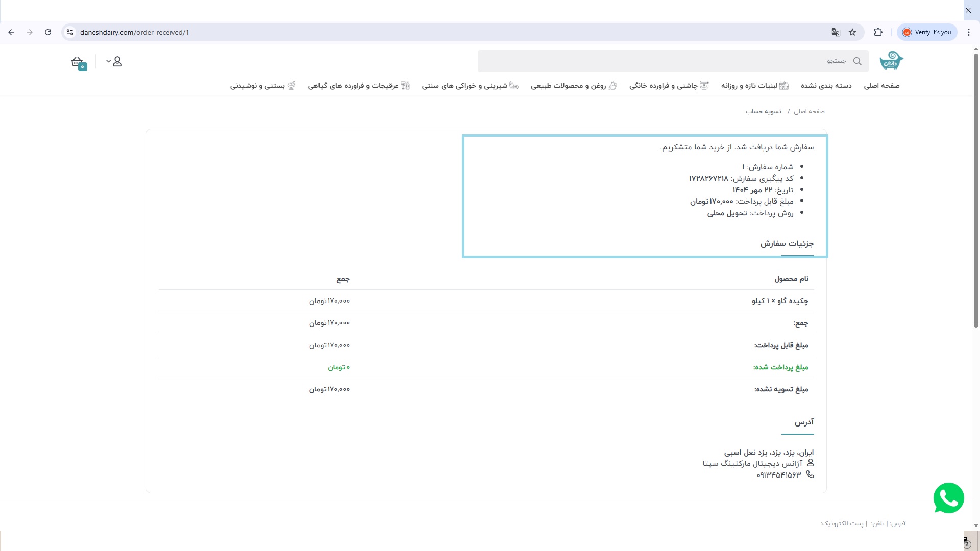The height and width of the screenshot is (551, 980).
Task: Go back to the previous page
Action: click(x=11, y=32)
